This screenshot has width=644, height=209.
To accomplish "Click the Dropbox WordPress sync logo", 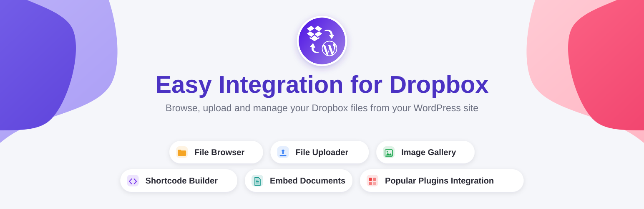I will (322, 41).
